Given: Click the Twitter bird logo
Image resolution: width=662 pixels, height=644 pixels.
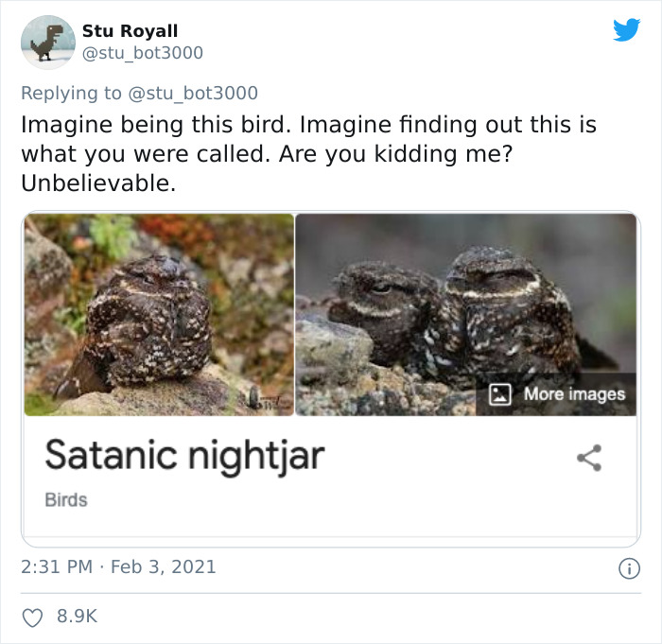Looking at the screenshot, I should (x=626, y=30).
